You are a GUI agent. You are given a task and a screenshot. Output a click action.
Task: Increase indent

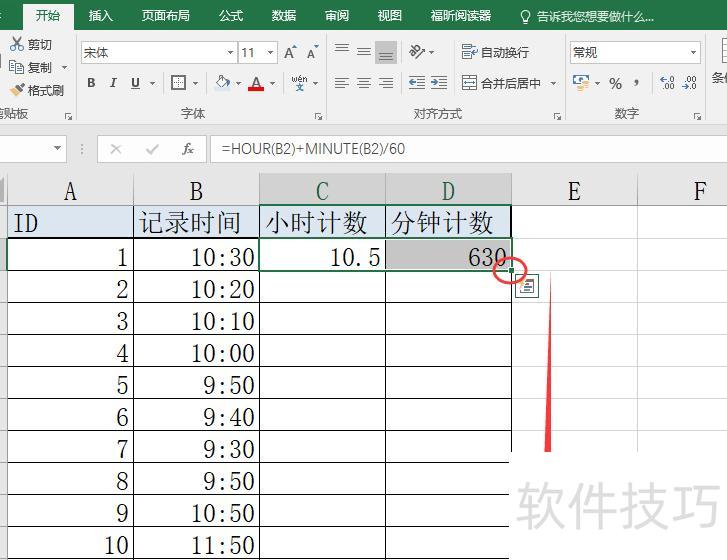[439, 83]
